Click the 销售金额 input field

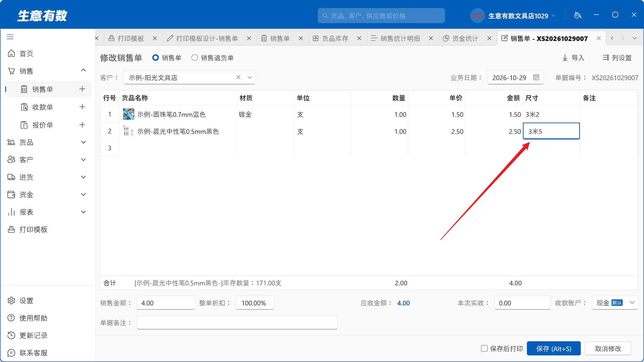(x=166, y=303)
